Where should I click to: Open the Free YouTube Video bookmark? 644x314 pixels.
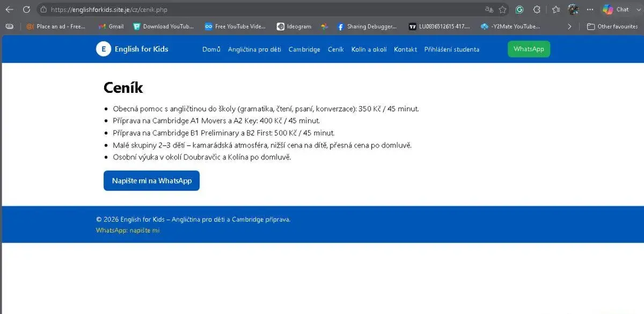point(235,26)
